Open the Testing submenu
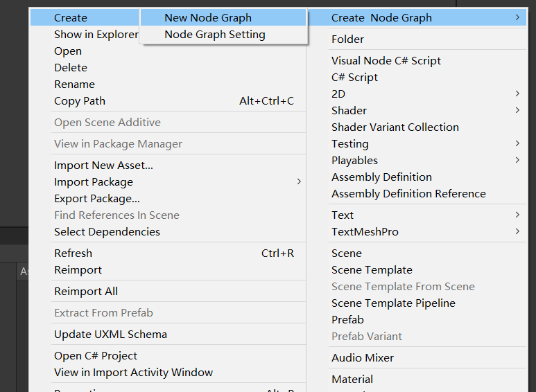This screenshot has height=392, width=536. coord(417,144)
